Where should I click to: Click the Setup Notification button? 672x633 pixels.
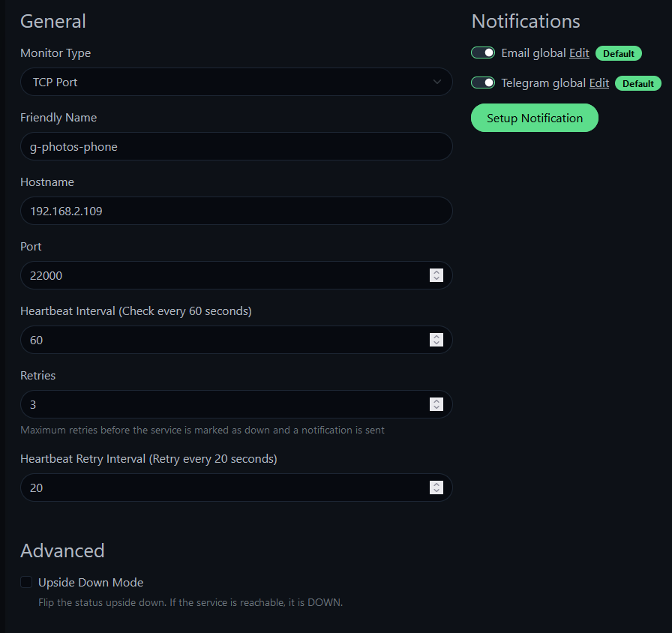pyautogui.click(x=535, y=118)
